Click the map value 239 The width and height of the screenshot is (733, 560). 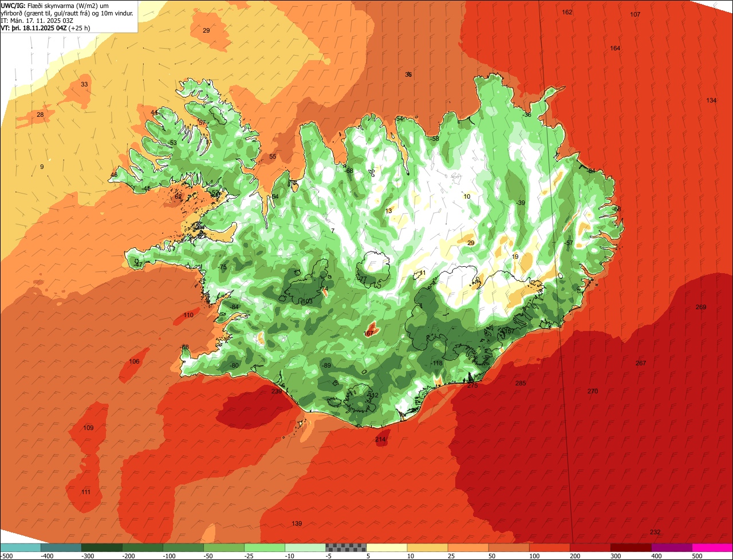[x=277, y=391]
